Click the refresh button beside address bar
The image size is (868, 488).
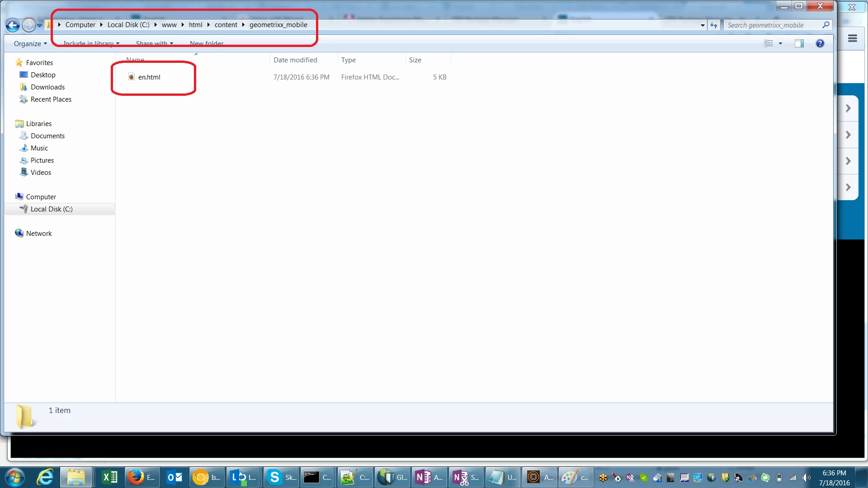[x=713, y=25]
